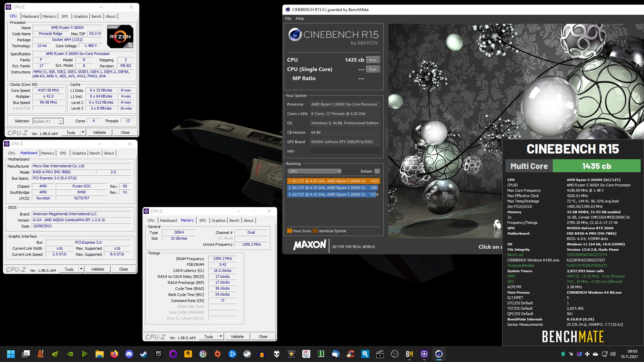Open the Windows Start menu
The image size is (644, 362).
(11, 354)
